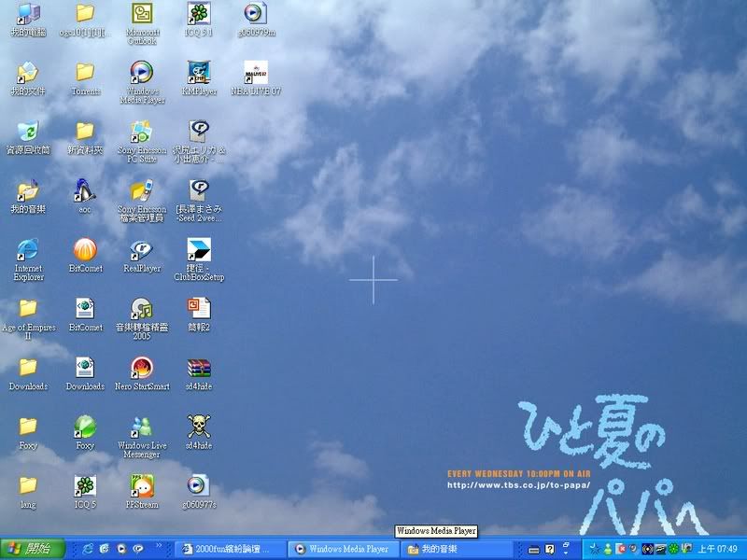Select the Sony Ericsson PC Suite icon
747x560 pixels.
pos(141,131)
